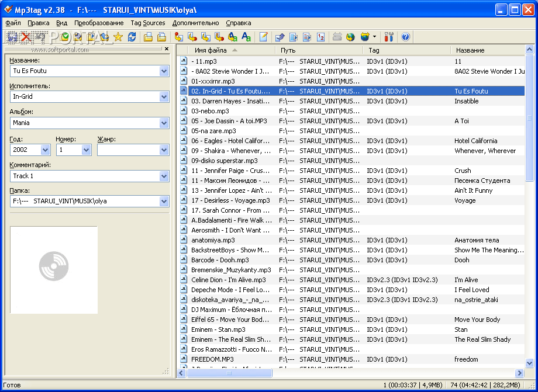Image resolution: width=538 pixels, height=392 pixels.
Task: Open the Вид menu
Action: click(x=62, y=23)
